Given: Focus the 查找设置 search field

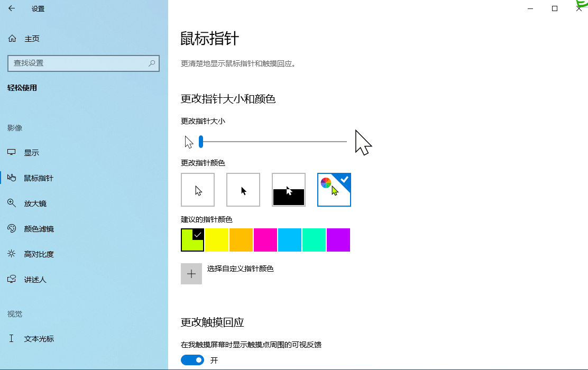Looking at the screenshot, I should click(83, 63).
